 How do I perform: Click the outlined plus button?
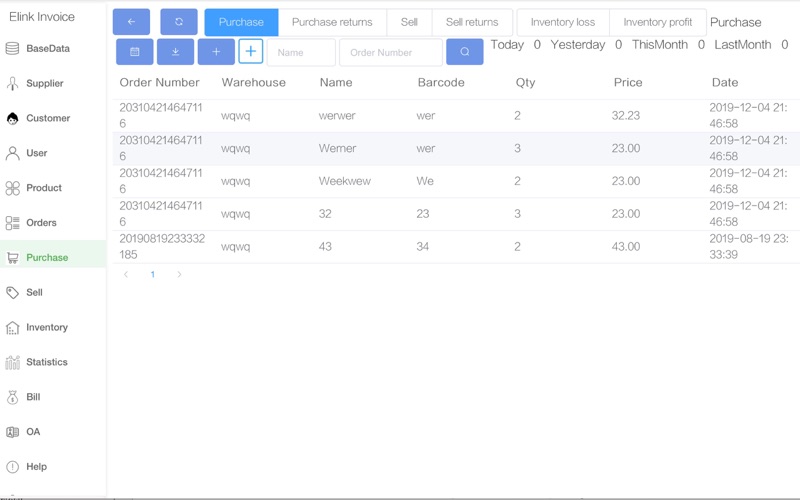coord(251,51)
